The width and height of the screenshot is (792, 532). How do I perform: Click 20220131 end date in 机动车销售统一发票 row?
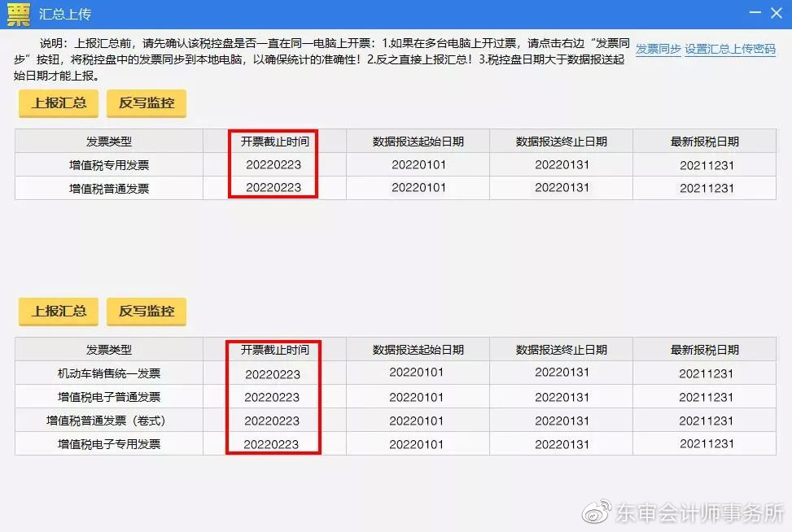click(x=562, y=373)
